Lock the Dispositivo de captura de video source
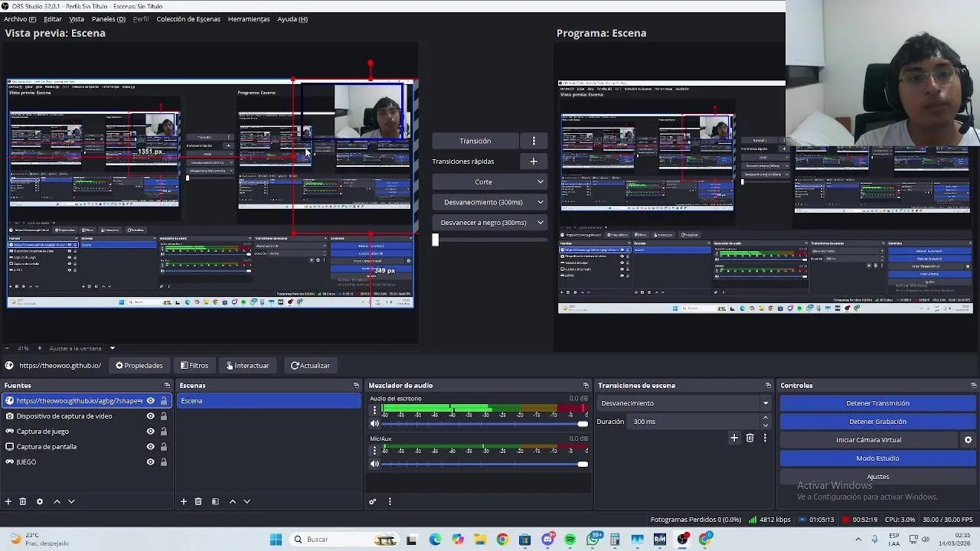 (x=163, y=416)
